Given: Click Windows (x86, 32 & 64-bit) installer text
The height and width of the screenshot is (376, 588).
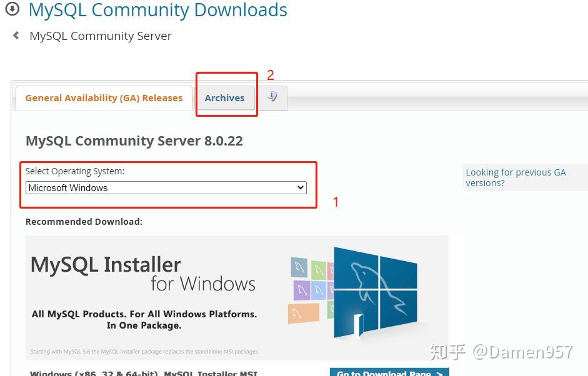Looking at the screenshot, I should pyautogui.click(x=144, y=373).
